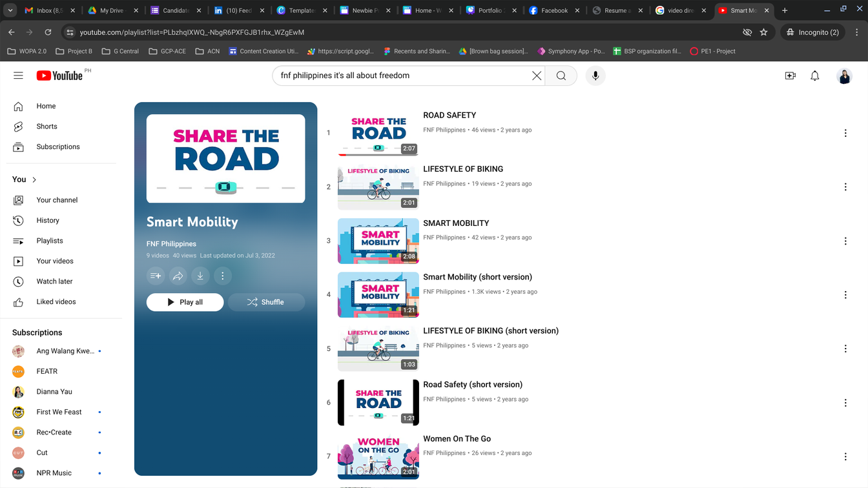Open more actions for Road Safety (short version)
This screenshot has height=488, width=868.
point(845,403)
